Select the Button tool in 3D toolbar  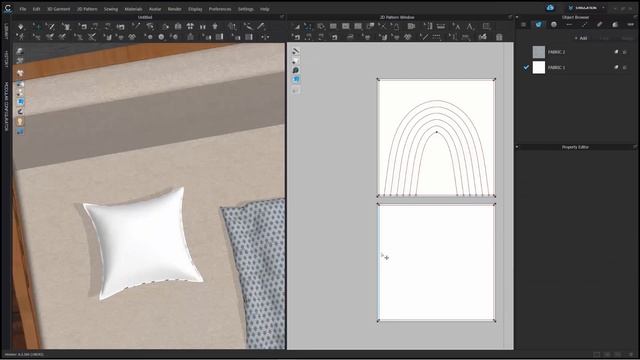(162, 37)
